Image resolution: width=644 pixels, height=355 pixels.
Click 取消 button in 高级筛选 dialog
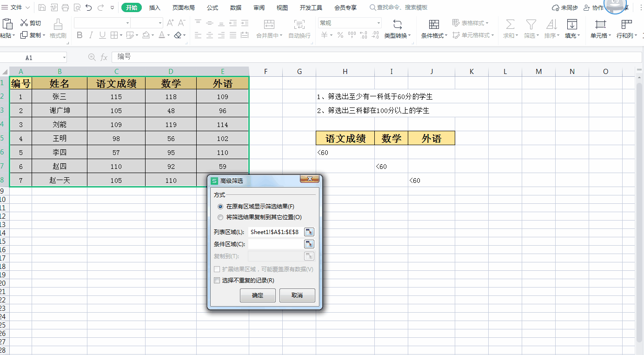pos(297,295)
